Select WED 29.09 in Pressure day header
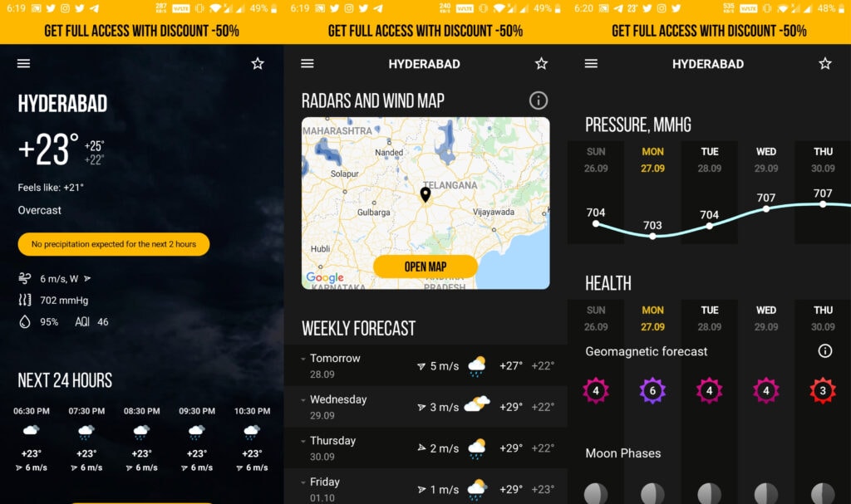This screenshot has width=851, height=504. pyautogui.click(x=765, y=160)
